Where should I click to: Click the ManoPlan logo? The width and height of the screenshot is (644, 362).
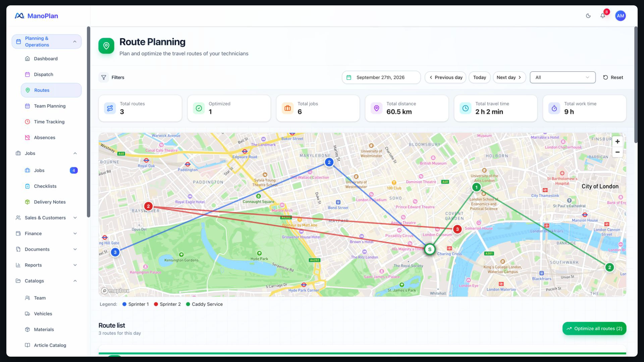pos(36,16)
